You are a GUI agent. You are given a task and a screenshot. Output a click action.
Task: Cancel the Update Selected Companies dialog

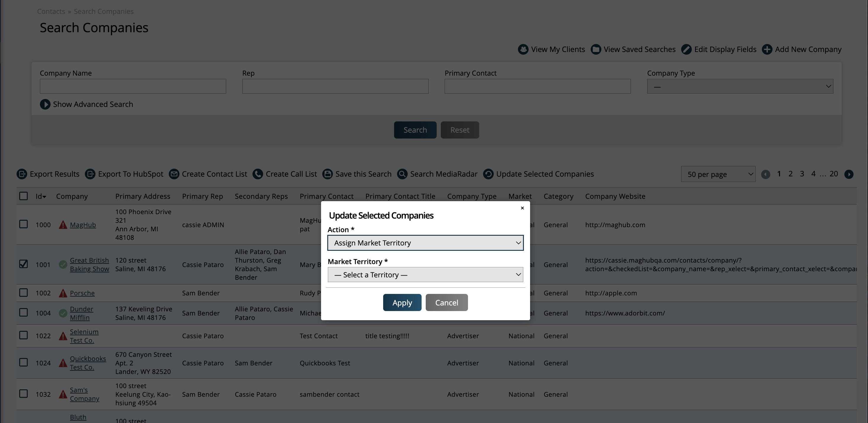click(446, 302)
